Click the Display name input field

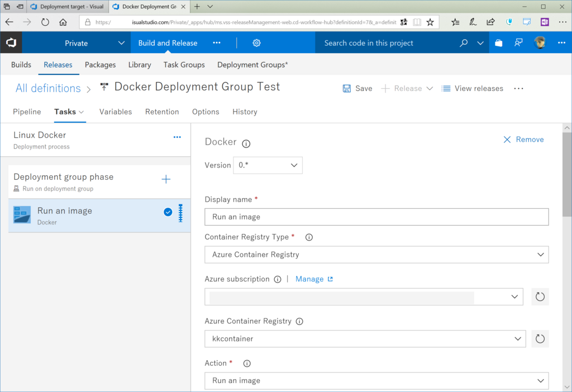pos(376,217)
